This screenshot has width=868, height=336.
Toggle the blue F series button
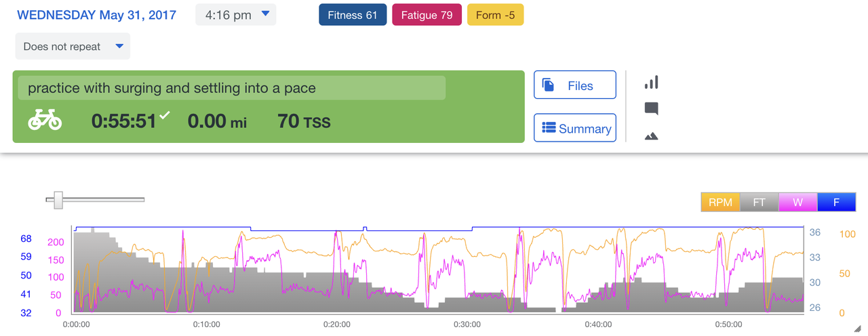point(836,202)
